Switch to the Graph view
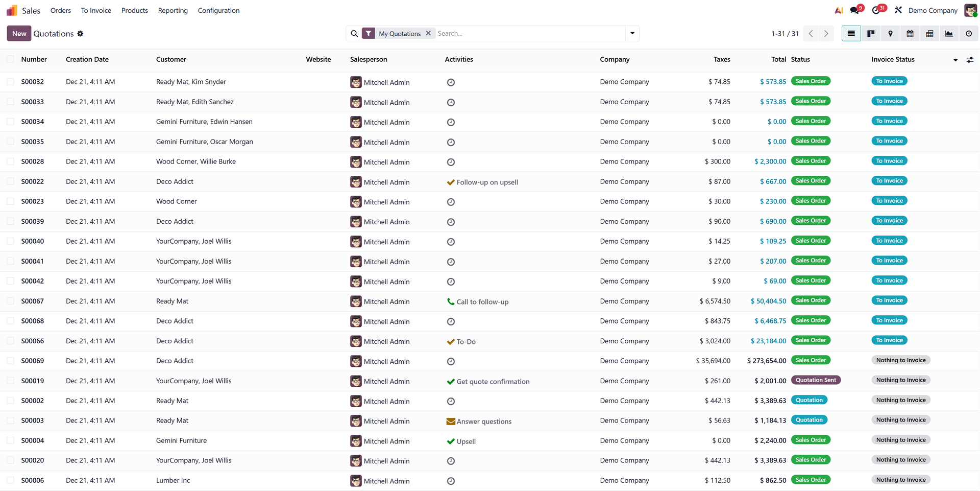 949,33
